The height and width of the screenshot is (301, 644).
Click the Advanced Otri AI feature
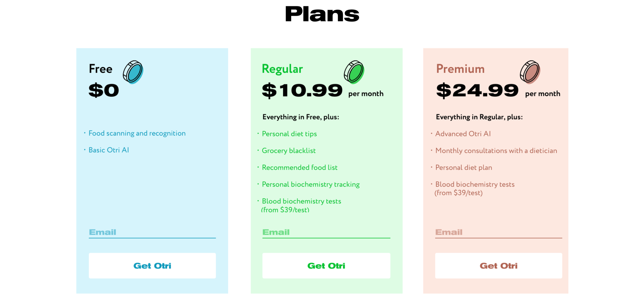463,134
